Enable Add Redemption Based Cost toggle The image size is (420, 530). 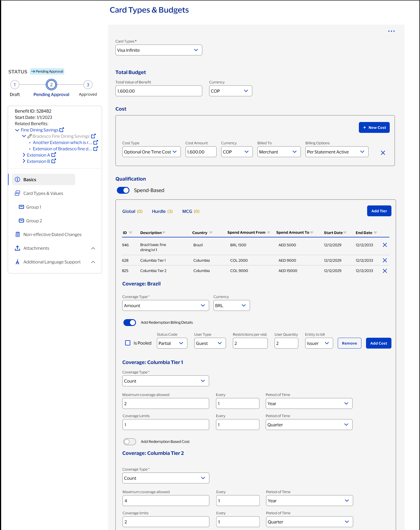[130, 442]
